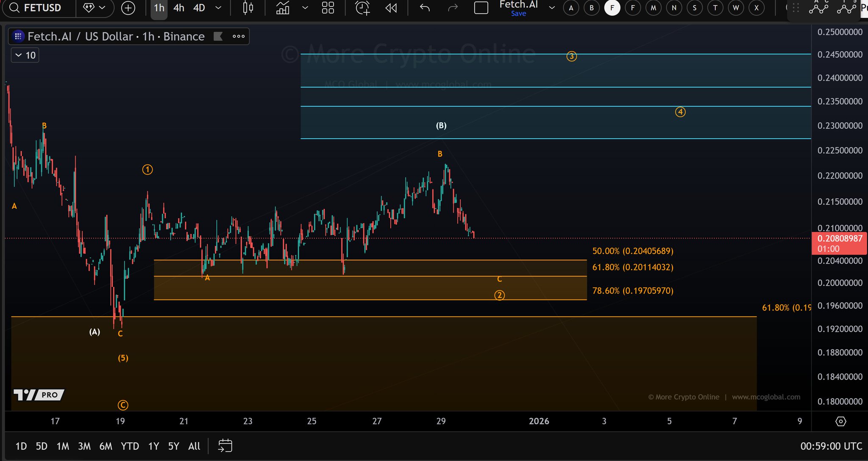Open chart settings gear on price axis
This screenshot has height=461, width=868.
(840, 421)
